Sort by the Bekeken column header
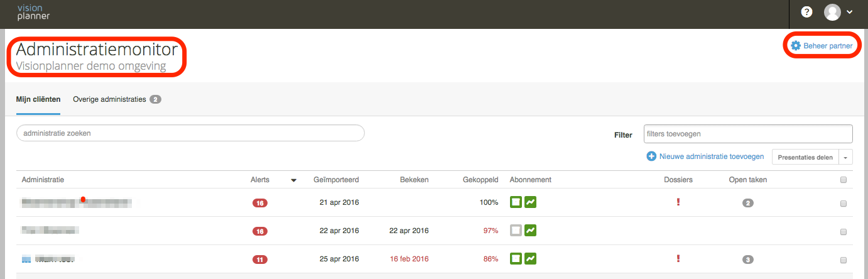 (415, 180)
